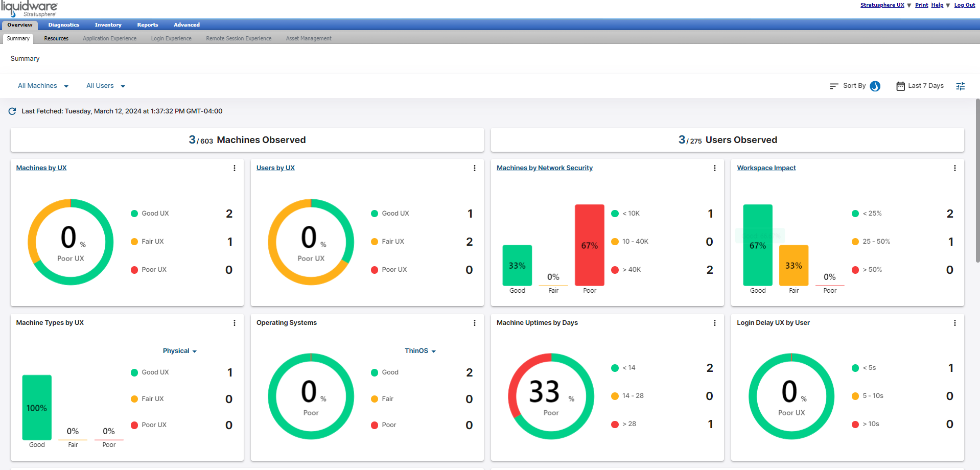Open the Machines by UX options menu

[235, 168]
